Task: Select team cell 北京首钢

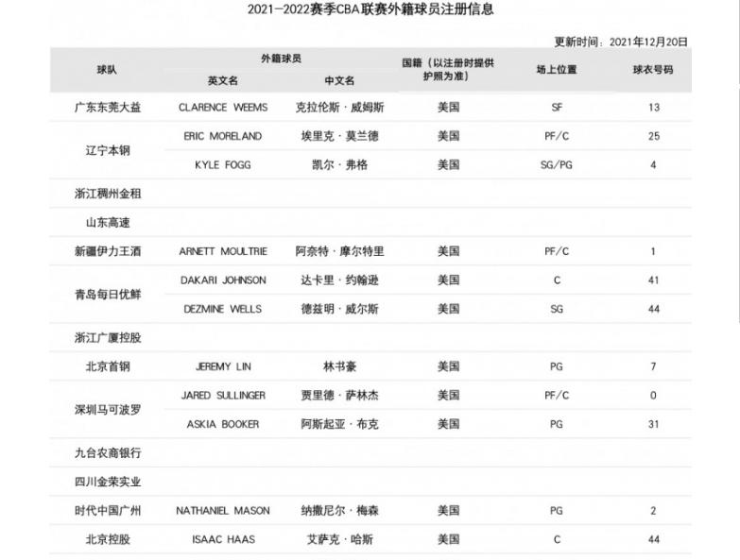Action: point(108,366)
